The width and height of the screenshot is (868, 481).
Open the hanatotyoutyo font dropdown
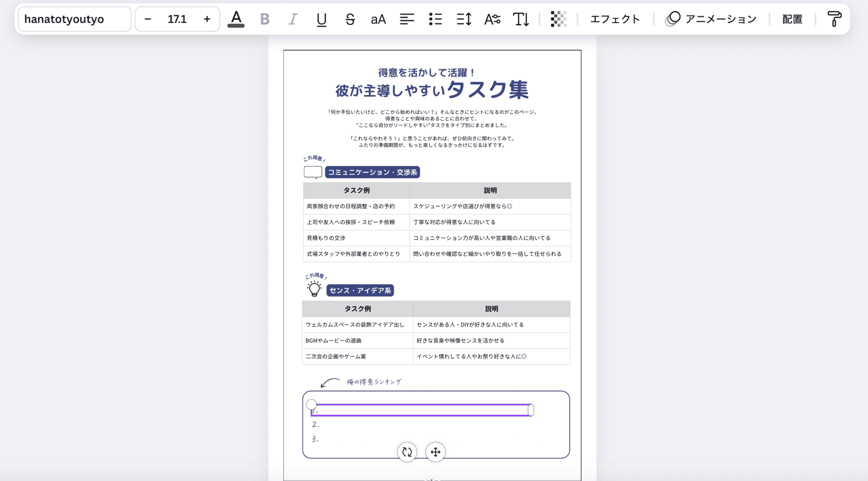point(75,19)
